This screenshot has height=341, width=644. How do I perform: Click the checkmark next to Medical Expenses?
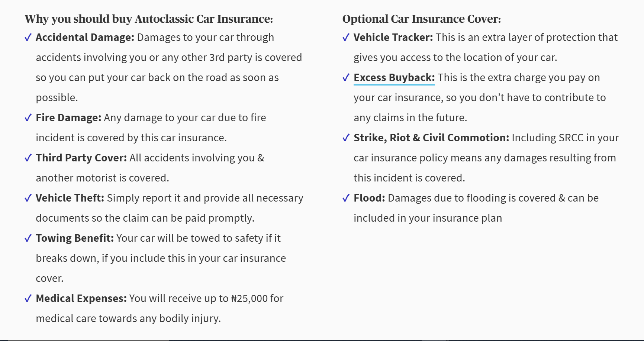click(28, 299)
